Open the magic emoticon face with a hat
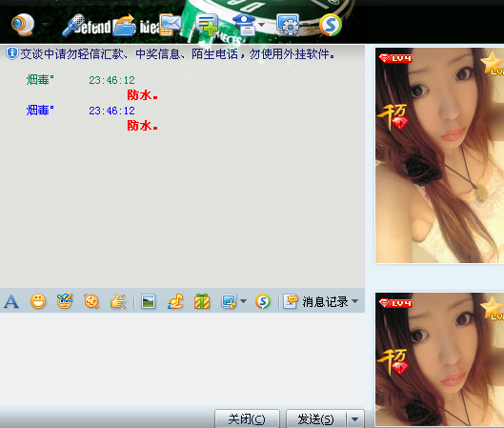Image resolution: width=504 pixels, height=428 pixels. click(x=65, y=301)
